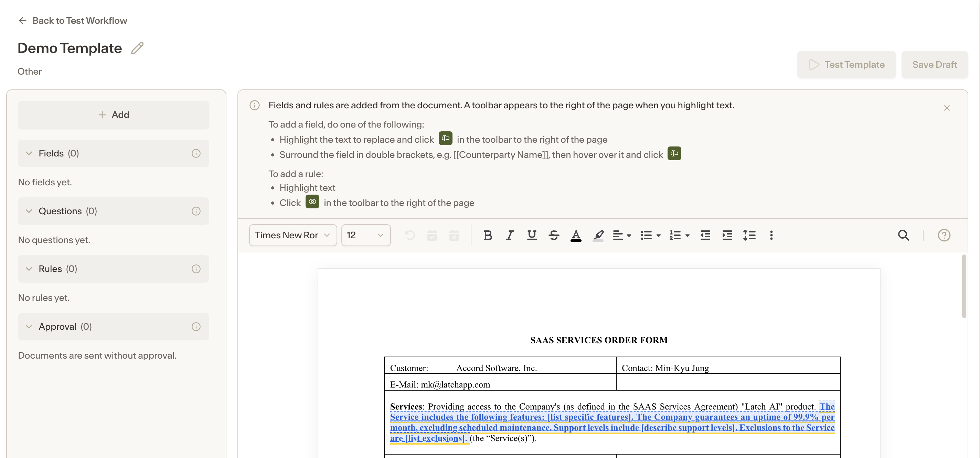Click the SAAS SERVICES ORDER FORM heading
Image resolution: width=980 pixels, height=458 pixels.
click(x=599, y=340)
